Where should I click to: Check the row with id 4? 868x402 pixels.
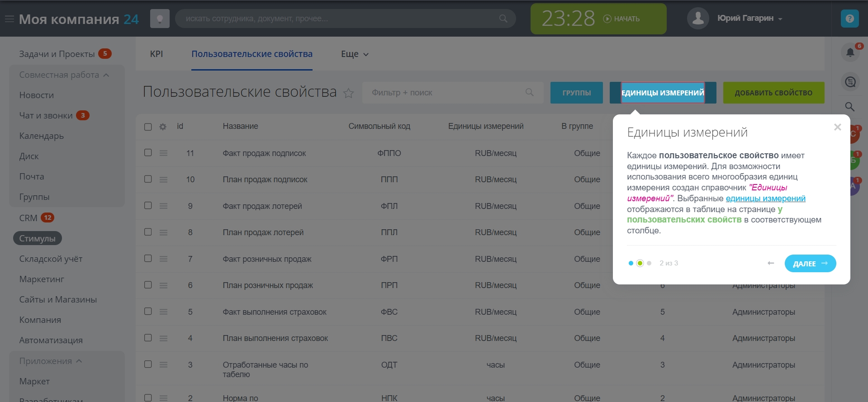[148, 338]
